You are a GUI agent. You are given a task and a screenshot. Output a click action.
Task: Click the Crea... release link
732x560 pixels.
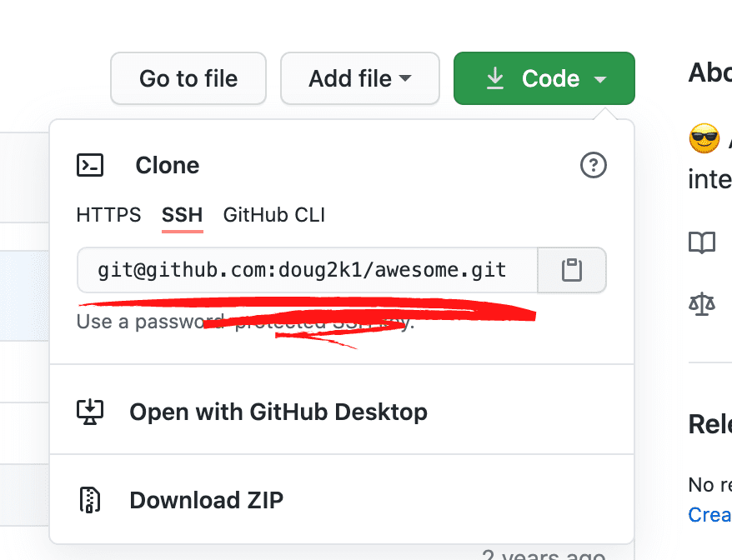point(709,515)
